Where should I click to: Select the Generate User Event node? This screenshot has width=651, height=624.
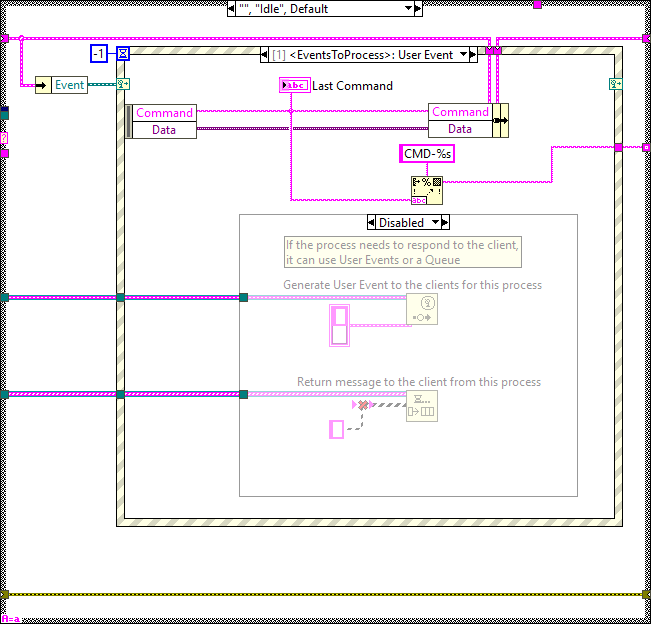422,309
